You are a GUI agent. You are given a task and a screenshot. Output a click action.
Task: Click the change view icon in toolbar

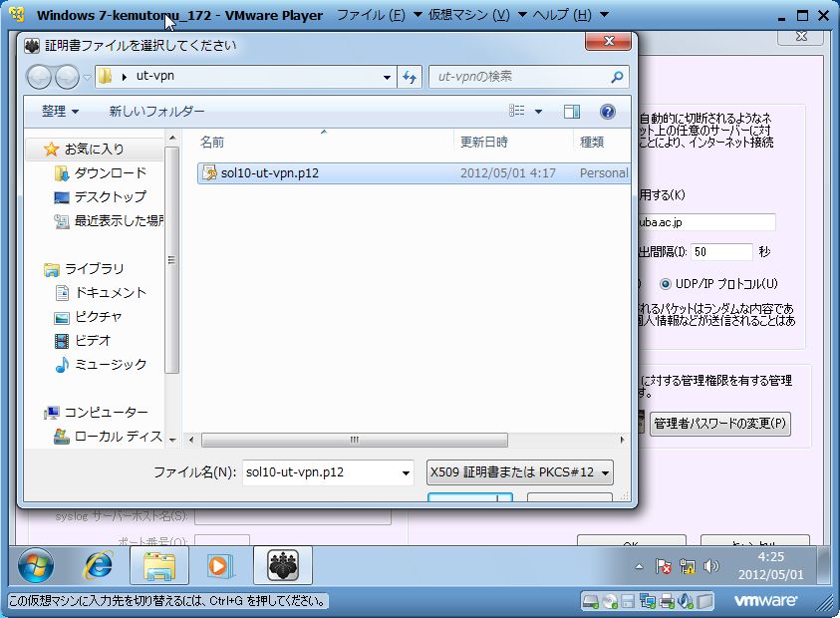pyautogui.click(x=516, y=111)
